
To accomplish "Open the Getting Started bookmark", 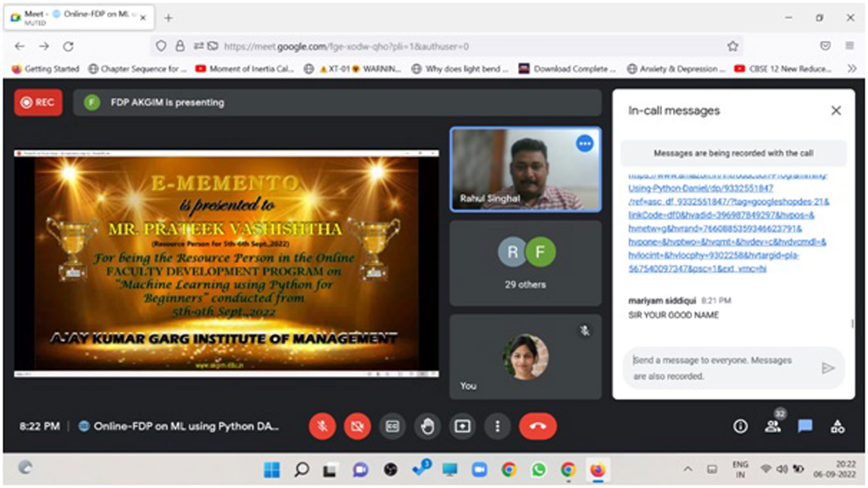I will (x=46, y=69).
